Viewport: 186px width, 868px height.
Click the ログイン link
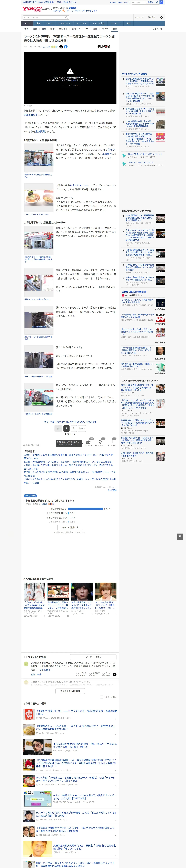click(x=57, y=11)
